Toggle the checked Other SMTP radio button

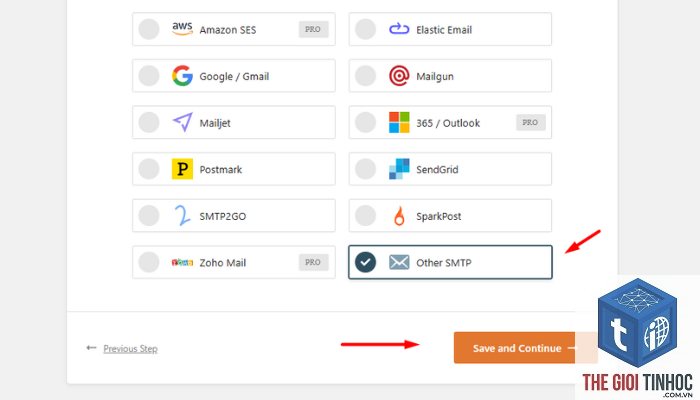tap(365, 262)
